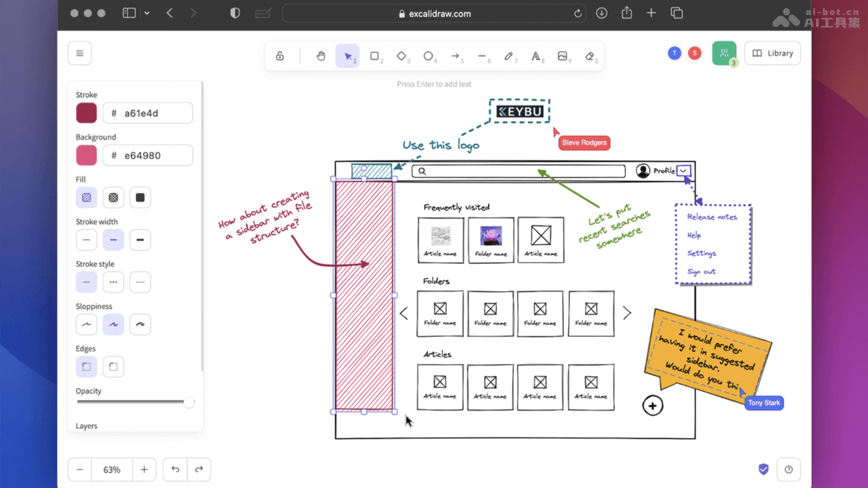Select the cross-hatch fill style

point(113,197)
